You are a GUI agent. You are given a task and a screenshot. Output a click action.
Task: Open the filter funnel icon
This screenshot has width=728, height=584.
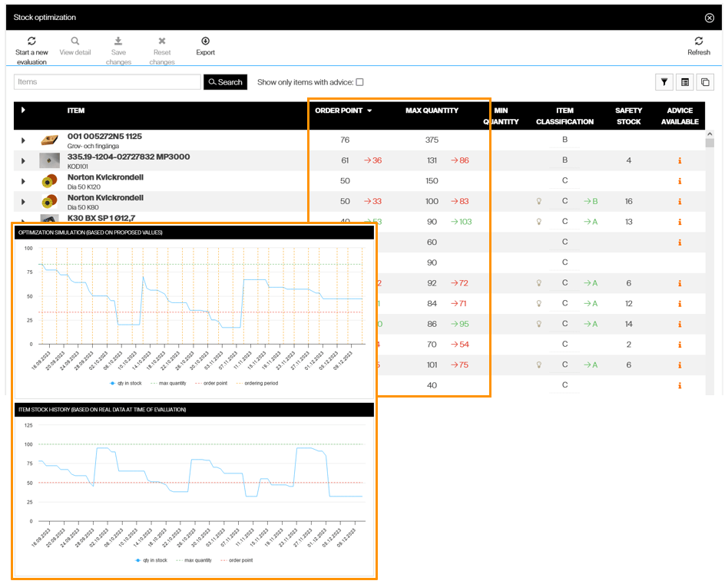663,82
